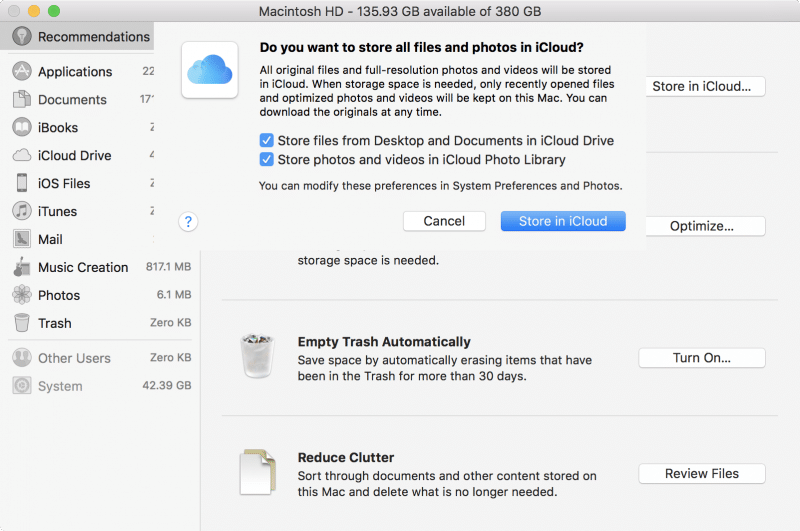The height and width of the screenshot is (531, 800).
Task: Select Other Users in the sidebar
Action: pos(101,358)
